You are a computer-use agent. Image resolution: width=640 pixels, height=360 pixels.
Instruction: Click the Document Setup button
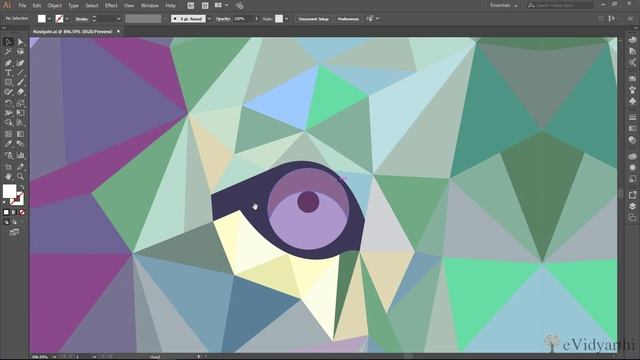point(313,19)
